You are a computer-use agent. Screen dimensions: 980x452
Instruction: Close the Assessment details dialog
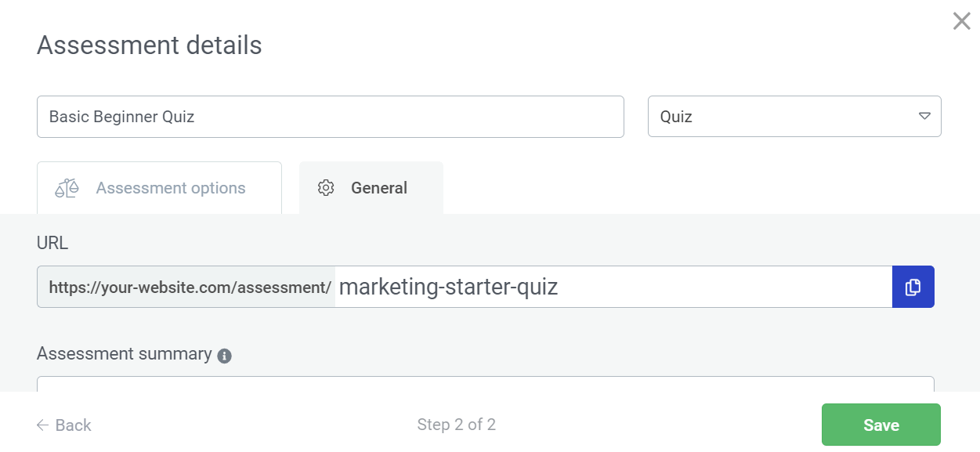pos(961,21)
